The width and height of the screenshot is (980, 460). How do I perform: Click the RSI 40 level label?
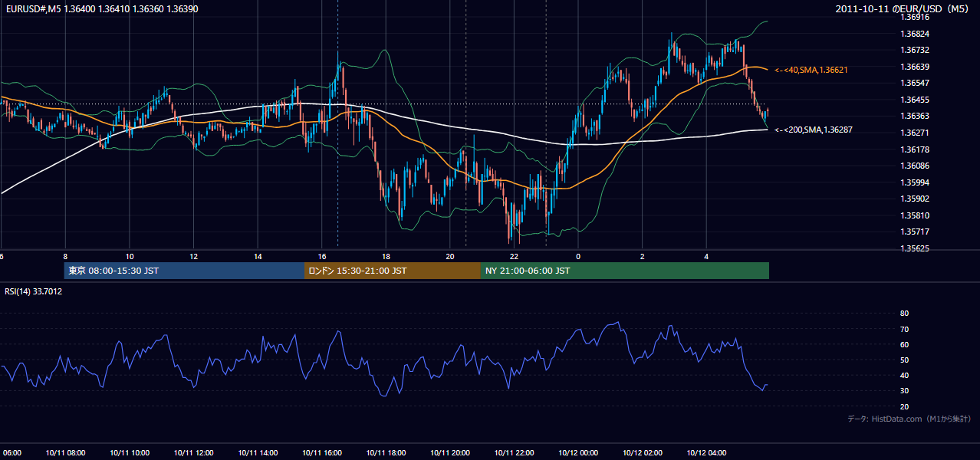[x=905, y=375]
